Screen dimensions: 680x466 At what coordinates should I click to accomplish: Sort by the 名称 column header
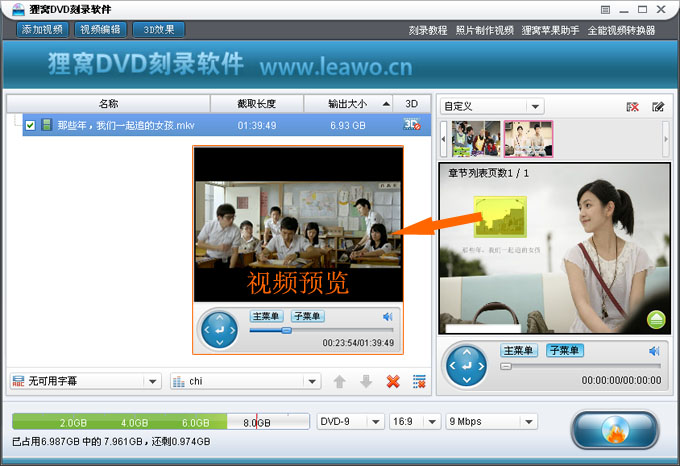coord(108,104)
